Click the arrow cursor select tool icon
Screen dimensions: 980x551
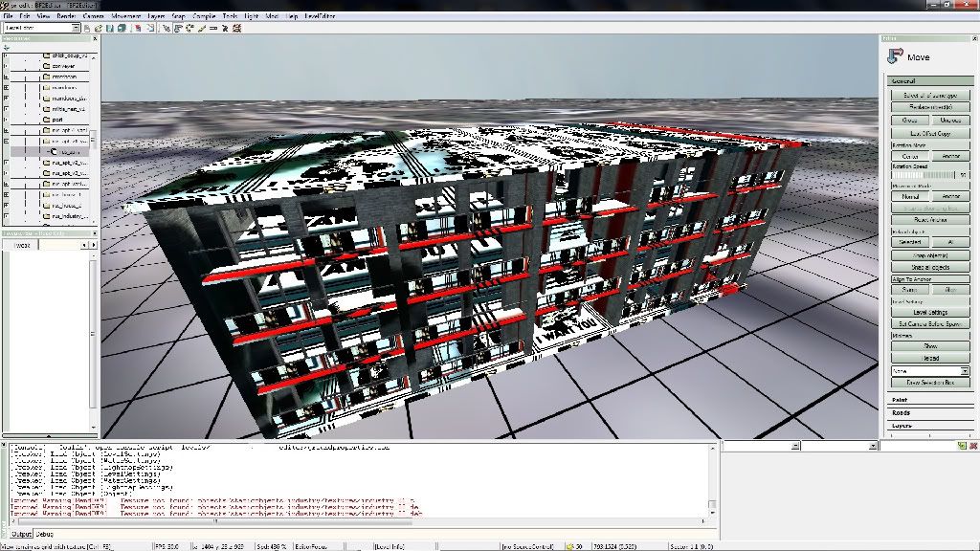167,28
